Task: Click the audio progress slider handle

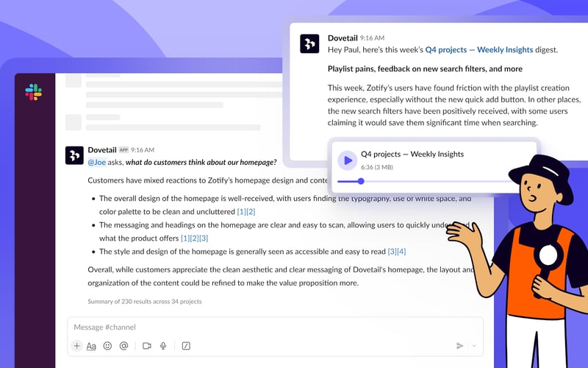Action: click(361, 181)
